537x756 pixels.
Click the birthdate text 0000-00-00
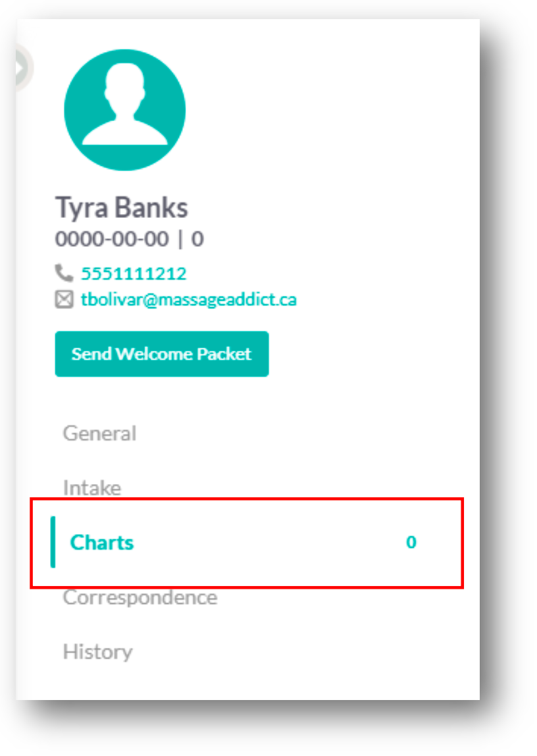tap(112, 239)
